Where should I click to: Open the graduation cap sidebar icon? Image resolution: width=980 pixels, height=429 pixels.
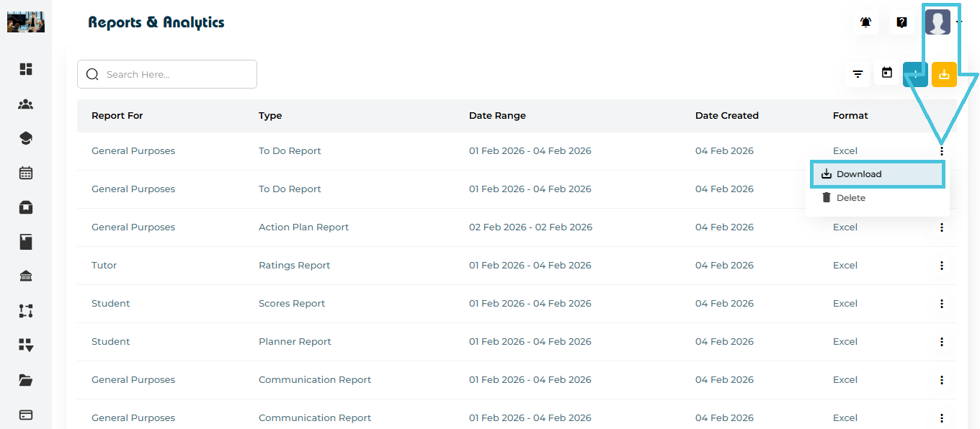tap(26, 139)
